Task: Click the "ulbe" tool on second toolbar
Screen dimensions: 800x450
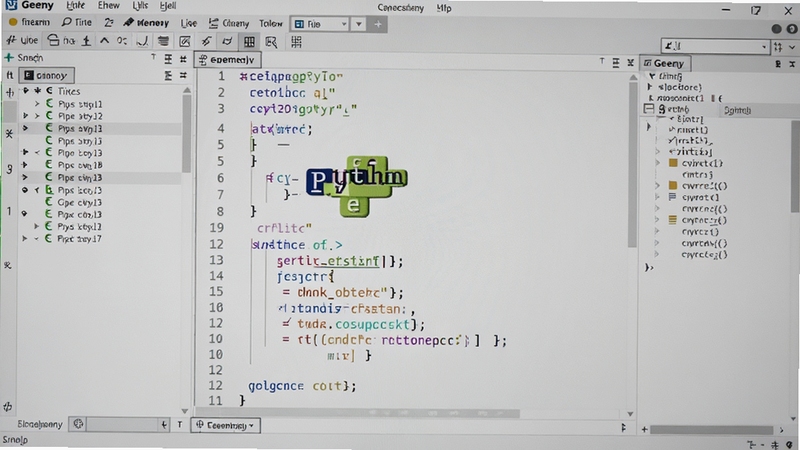Action: [22, 40]
